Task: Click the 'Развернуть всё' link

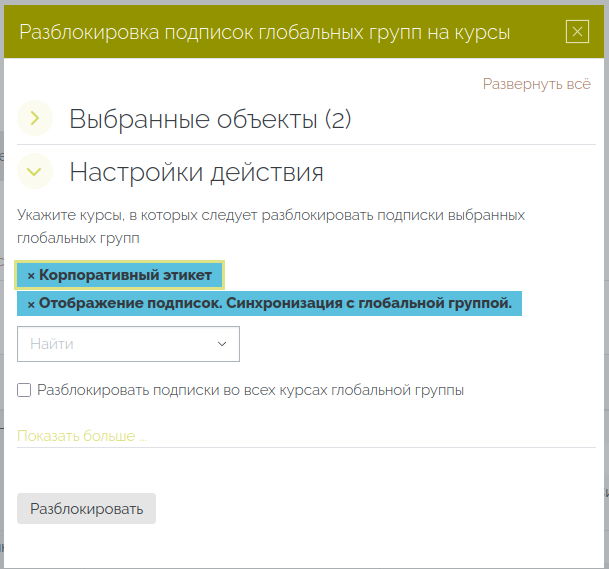Action: click(536, 84)
